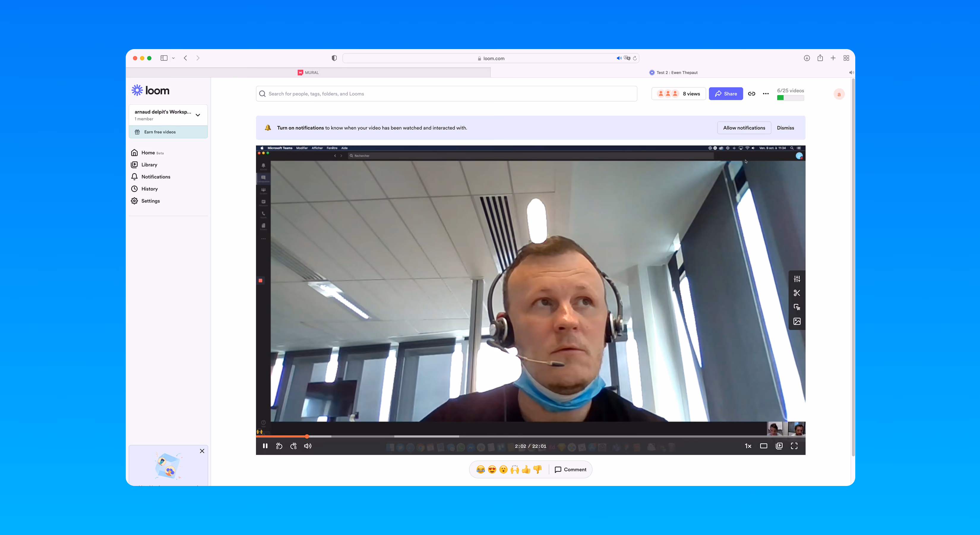The height and width of the screenshot is (535, 980).
Task: Rewind the video five seconds
Action: [x=279, y=446]
